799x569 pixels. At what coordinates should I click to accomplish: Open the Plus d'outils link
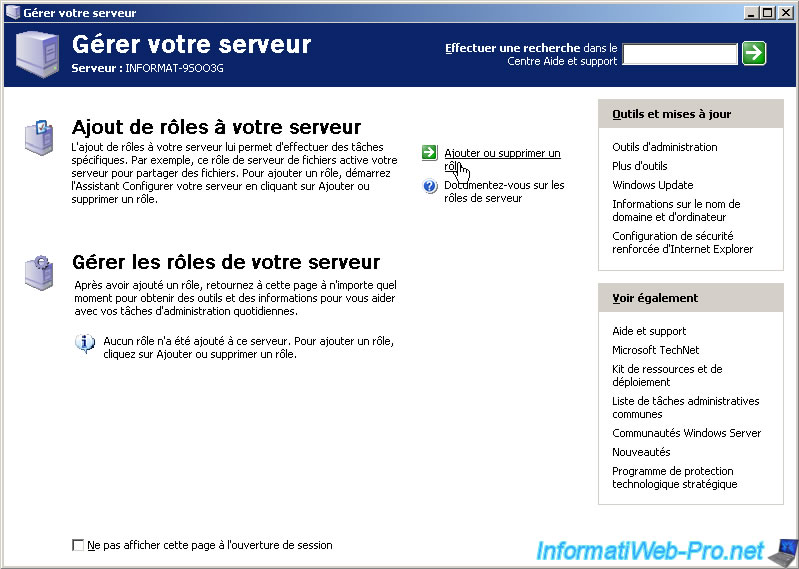pyautogui.click(x=640, y=166)
